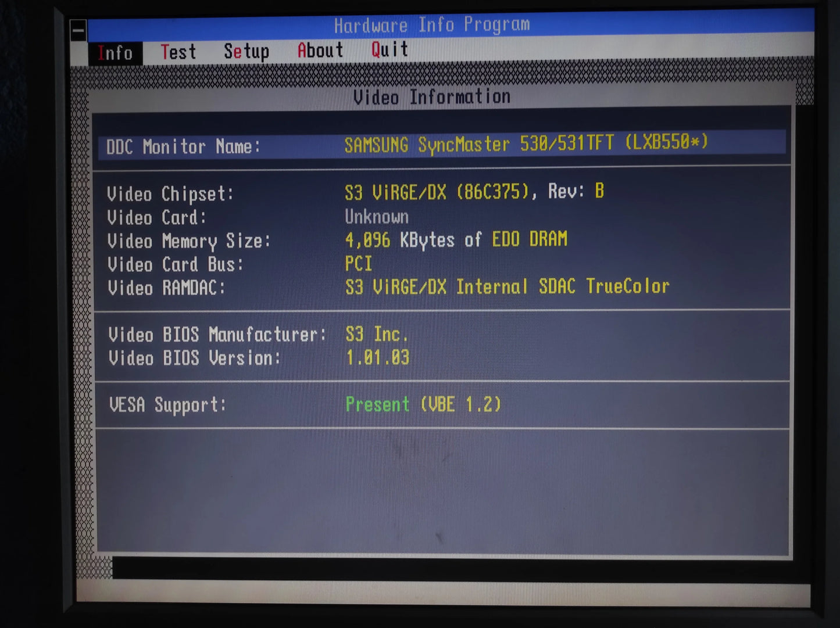The width and height of the screenshot is (840, 628).
Task: Click the system menu box at top-left
Action: point(78,30)
